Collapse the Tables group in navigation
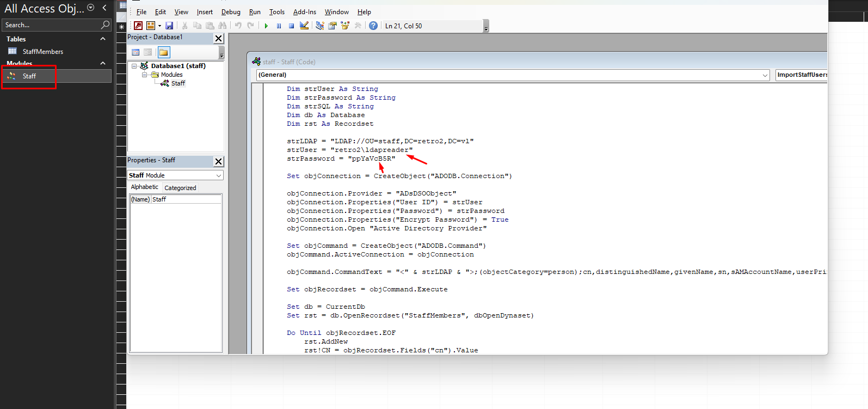 (103, 39)
